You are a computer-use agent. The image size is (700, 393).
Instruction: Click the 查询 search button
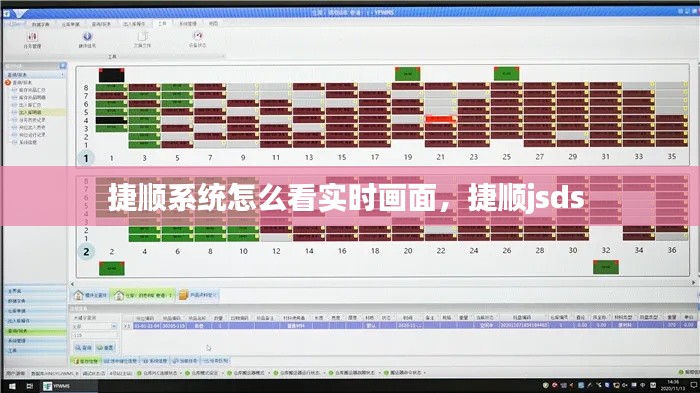pyautogui.click(x=83, y=347)
